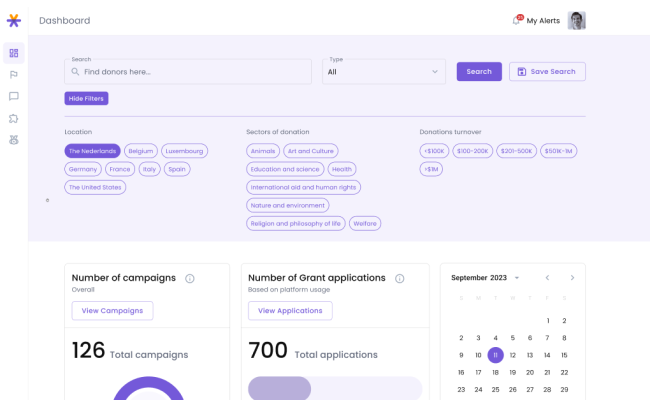Image resolution: width=650 pixels, height=400 pixels.
Task: Open the Type dropdown set to All
Action: coord(384,72)
